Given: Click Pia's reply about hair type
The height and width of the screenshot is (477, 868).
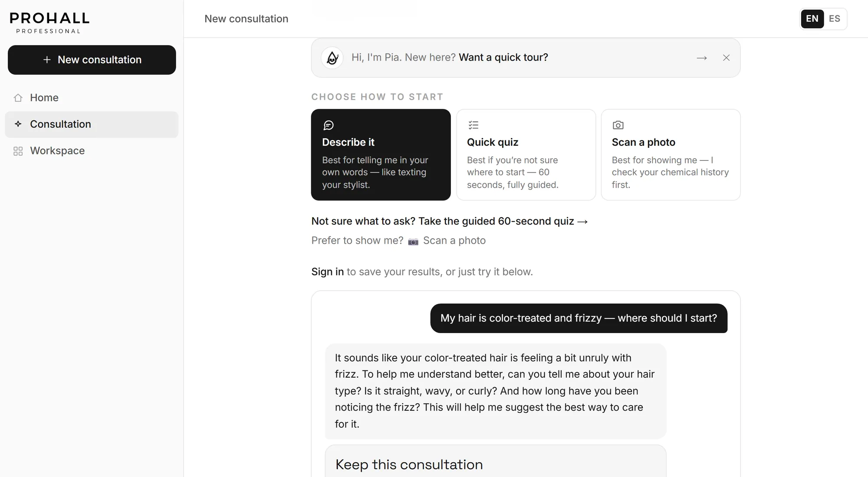Looking at the screenshot, I should pyautogui.click(x=496, y=391).
